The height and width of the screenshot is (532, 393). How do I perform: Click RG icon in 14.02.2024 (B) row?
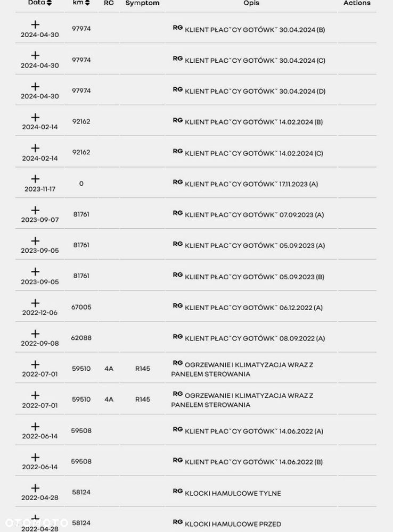[x=178, y=120]
